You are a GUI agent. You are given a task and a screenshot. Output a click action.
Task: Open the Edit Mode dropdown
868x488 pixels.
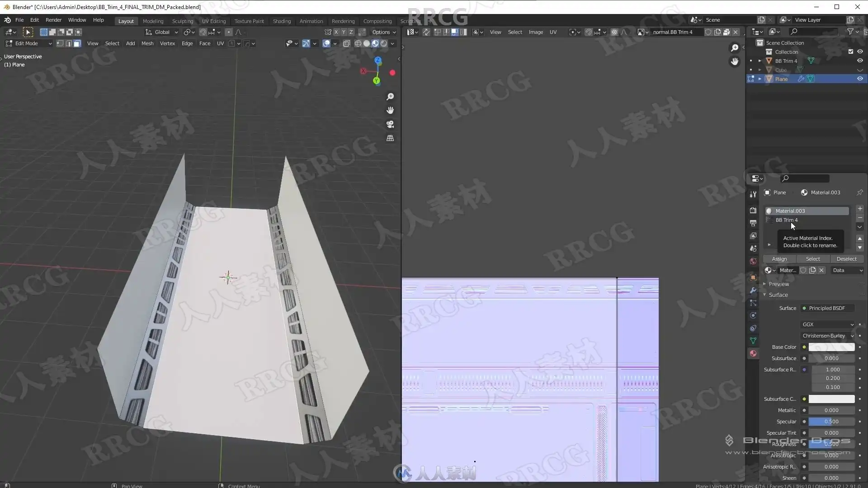pos(28,43)
